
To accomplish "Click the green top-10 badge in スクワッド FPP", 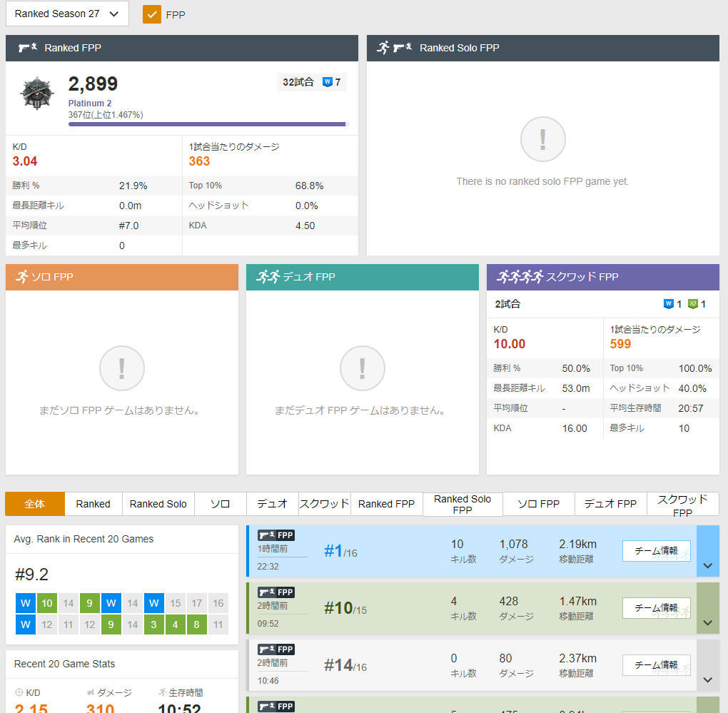I will click(x=692, y=304).
